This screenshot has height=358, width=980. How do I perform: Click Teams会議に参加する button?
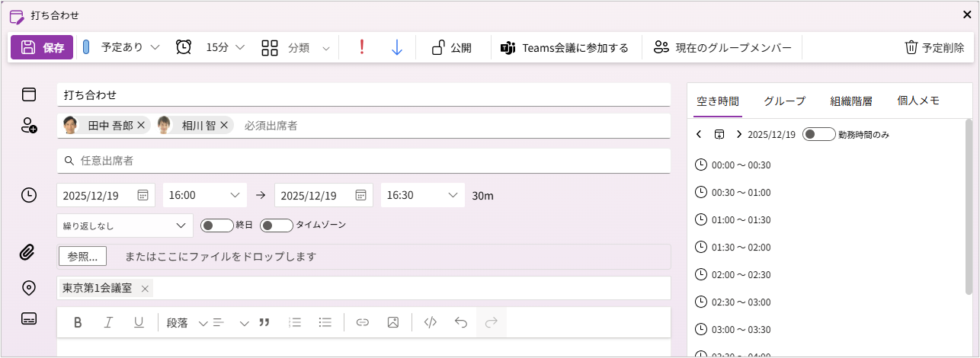coord(565,47)
